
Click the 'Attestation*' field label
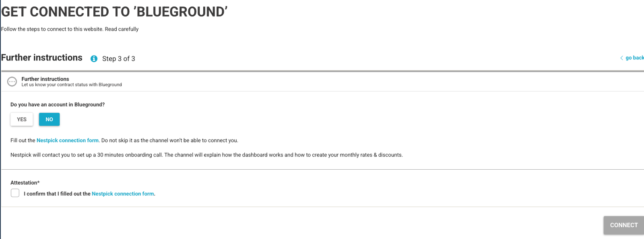click(25, 183)
